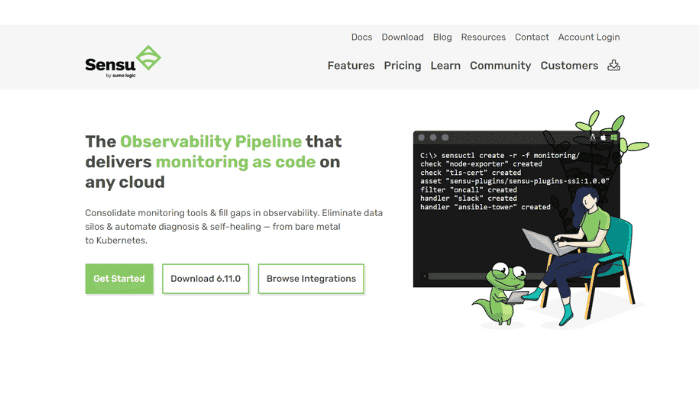Open Account Login

(589, 37)
